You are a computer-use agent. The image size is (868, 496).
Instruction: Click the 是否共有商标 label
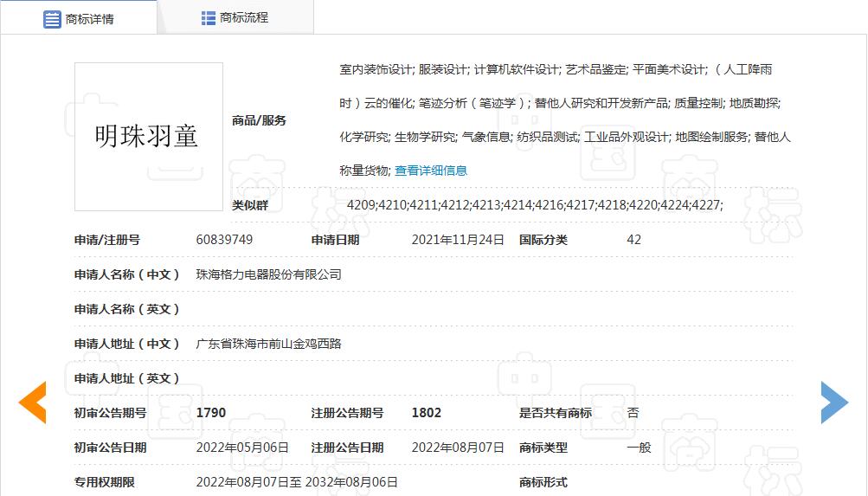click(x=556, y=413)
